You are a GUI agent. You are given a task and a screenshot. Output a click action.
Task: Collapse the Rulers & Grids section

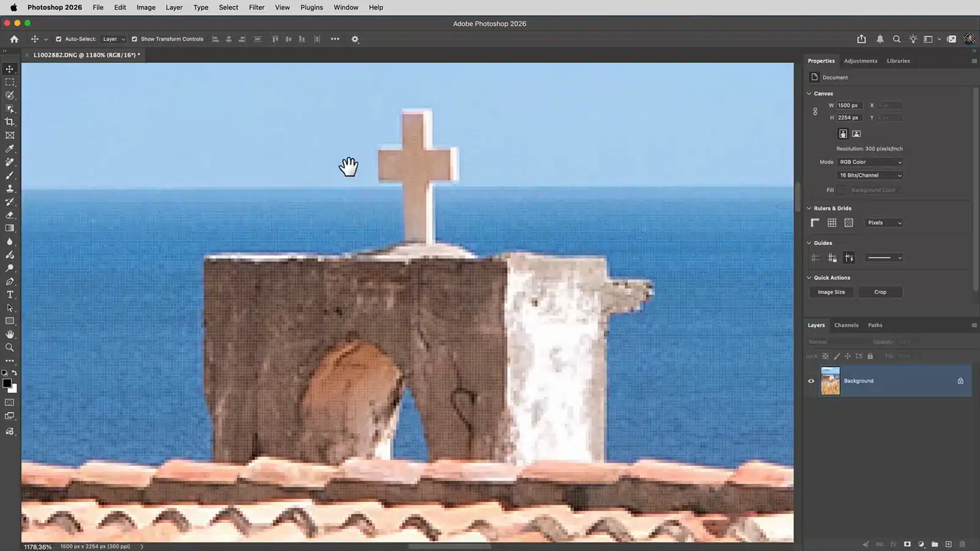click(809, 208)
